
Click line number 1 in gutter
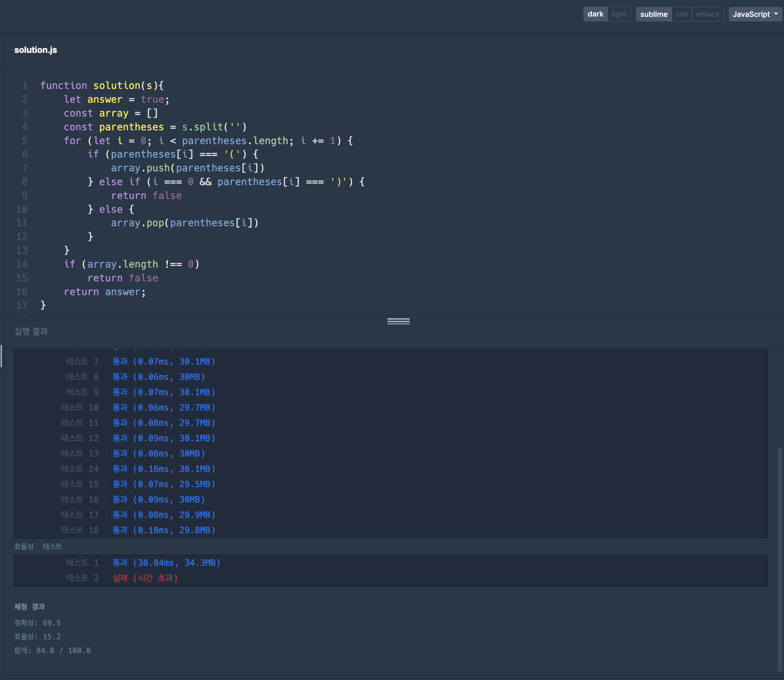coord(25,85)
